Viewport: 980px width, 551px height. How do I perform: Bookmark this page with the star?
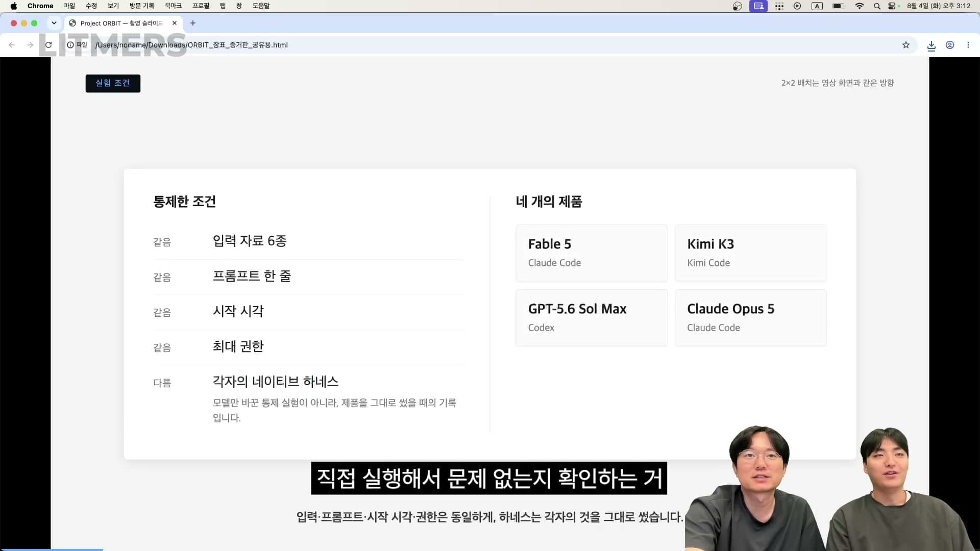[906, 45]
